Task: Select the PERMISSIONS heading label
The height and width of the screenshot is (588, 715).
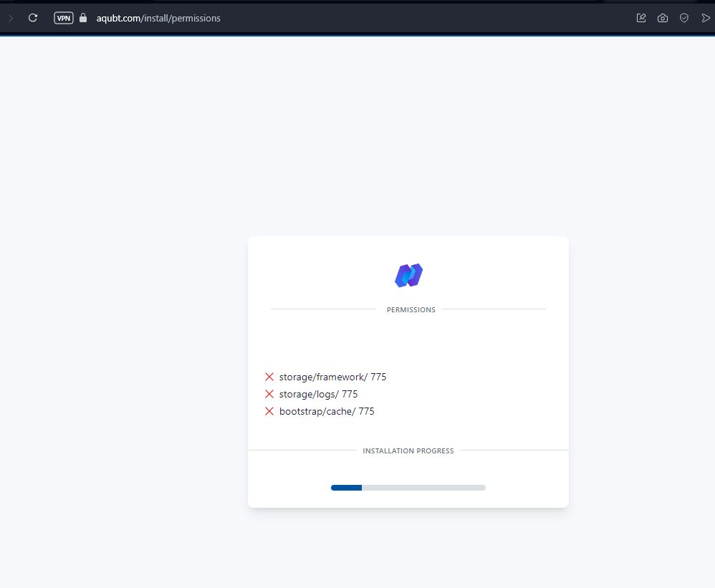Action: point(411,309)
